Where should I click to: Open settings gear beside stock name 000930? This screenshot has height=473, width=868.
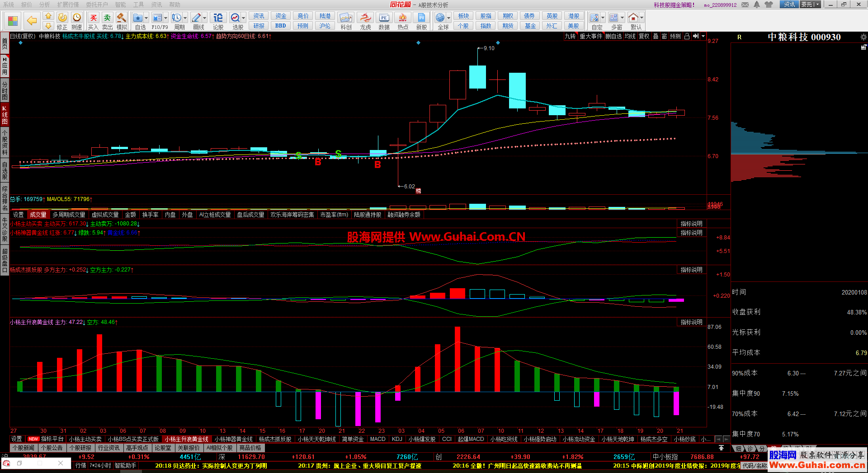(863, 37)
